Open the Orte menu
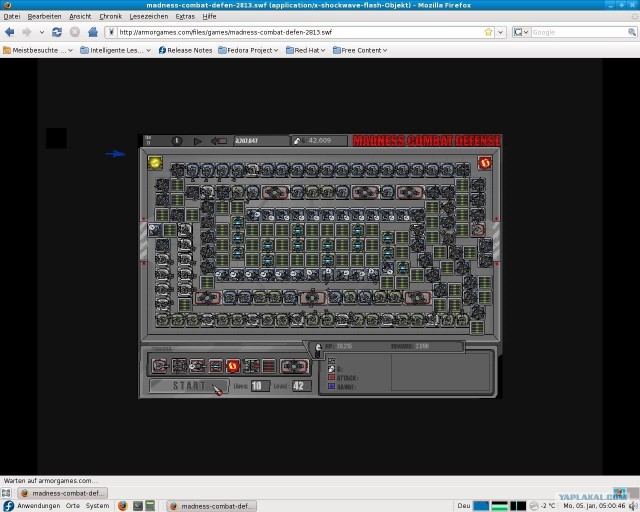640x512 pixels. pos(73,506)
